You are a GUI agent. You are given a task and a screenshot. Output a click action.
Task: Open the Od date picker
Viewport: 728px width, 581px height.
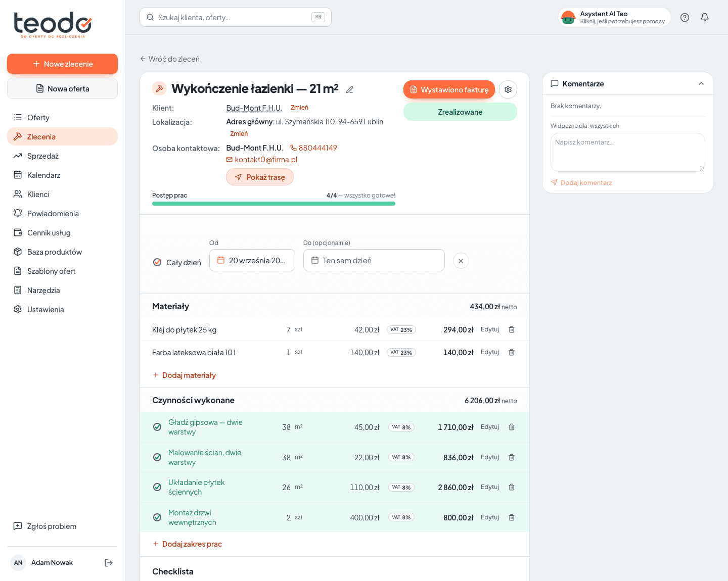(x=252, y=260)
